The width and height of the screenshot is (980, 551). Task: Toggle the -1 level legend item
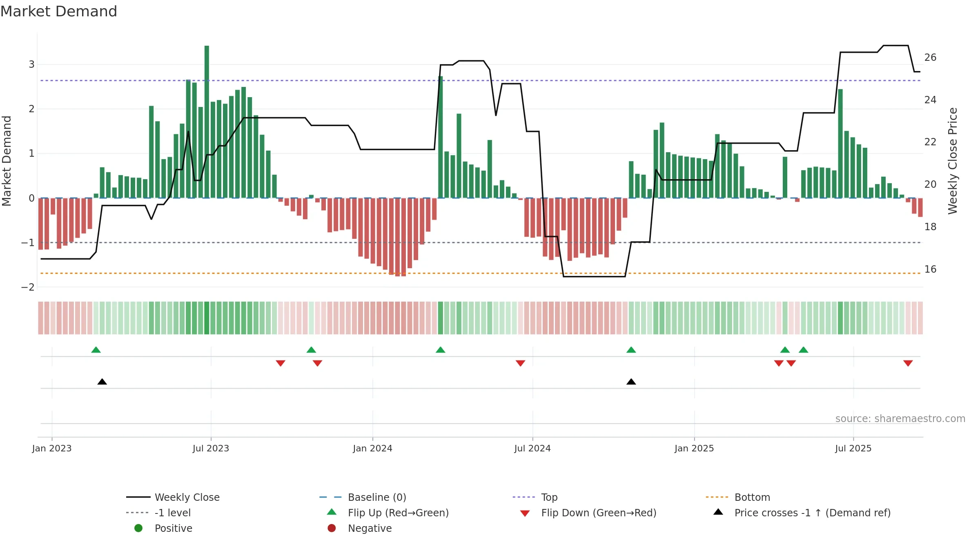tap(158, 513)
